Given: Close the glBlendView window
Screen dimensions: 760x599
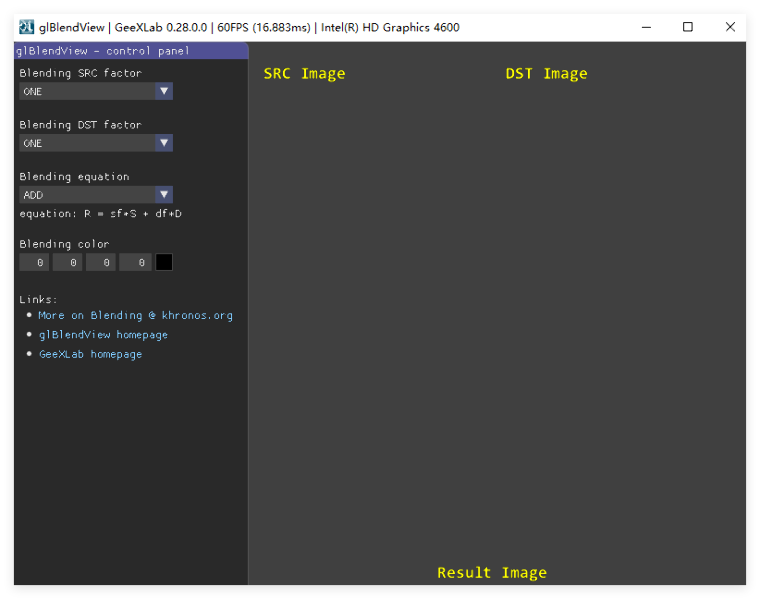Looking at the screenshot, I should [730, 27].
